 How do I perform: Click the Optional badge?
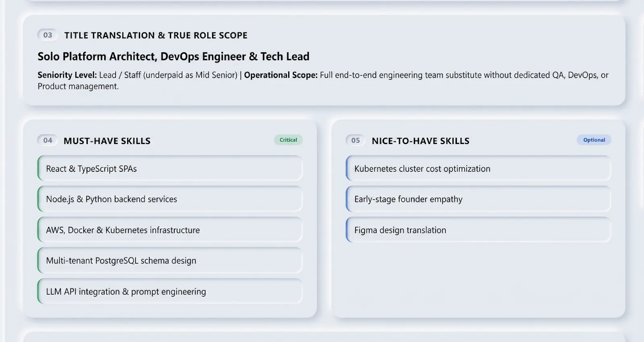(594, 140)
